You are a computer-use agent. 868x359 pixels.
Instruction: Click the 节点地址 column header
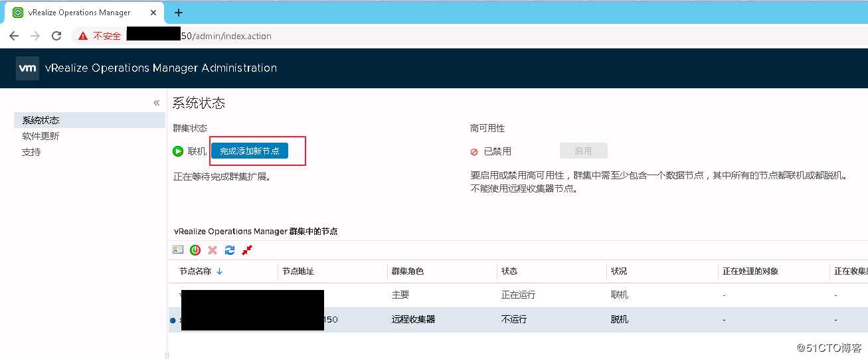click(x=298, y=271)
